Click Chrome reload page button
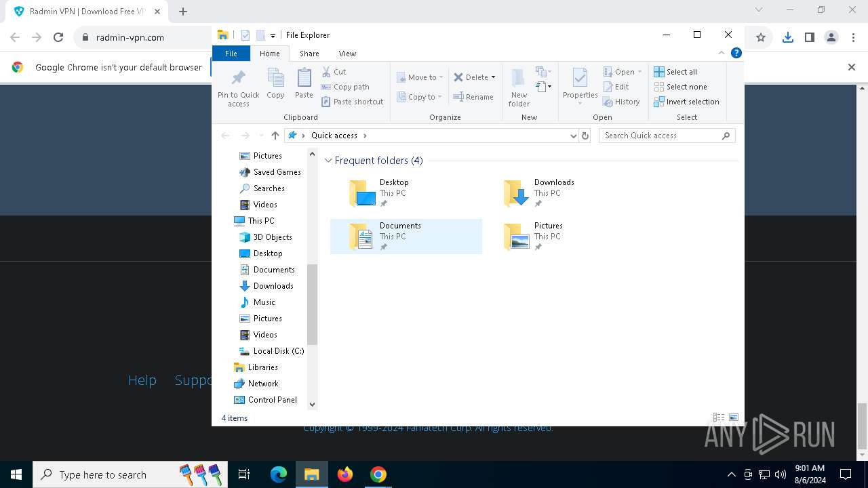868x488 pixels. [x=58, y=37]
